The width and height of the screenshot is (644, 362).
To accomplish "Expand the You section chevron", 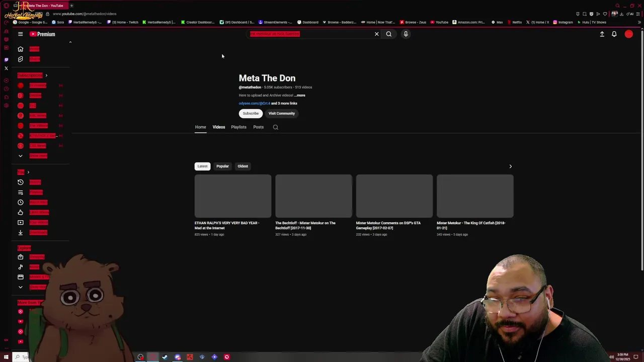I will pyautogui.click(x=28, y=172).
